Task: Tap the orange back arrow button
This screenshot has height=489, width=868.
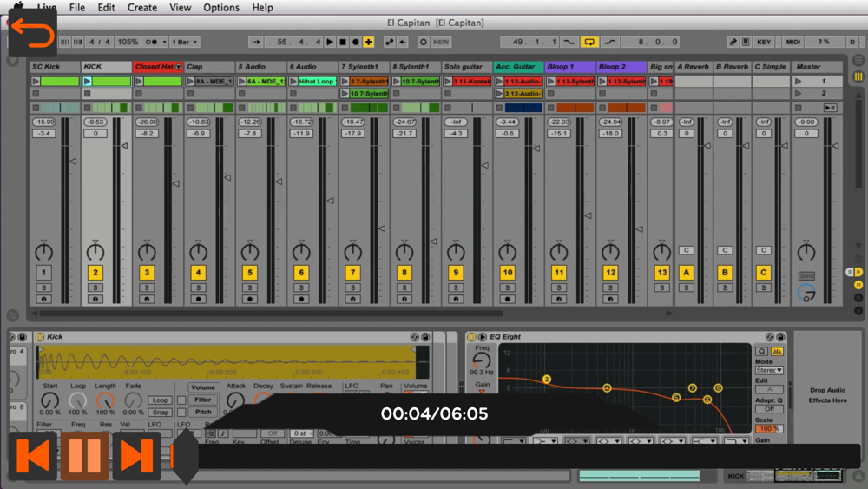Action: (32, 32)
